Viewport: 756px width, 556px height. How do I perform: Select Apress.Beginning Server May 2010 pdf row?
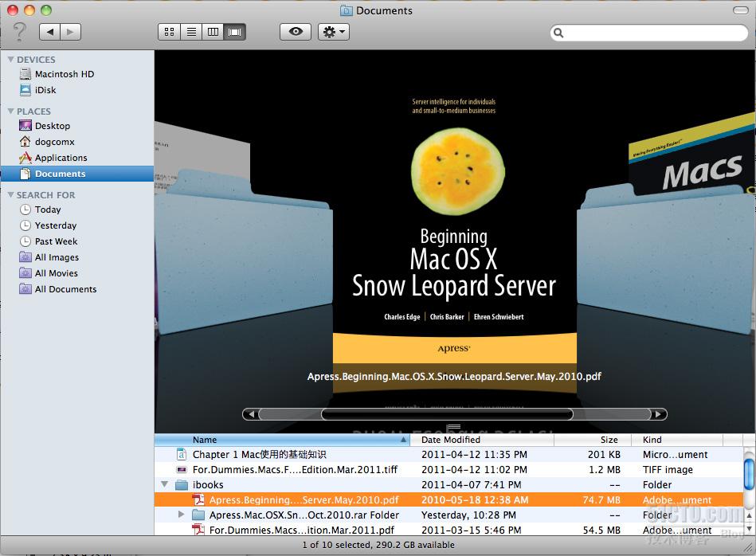click(x=449, y=500)
